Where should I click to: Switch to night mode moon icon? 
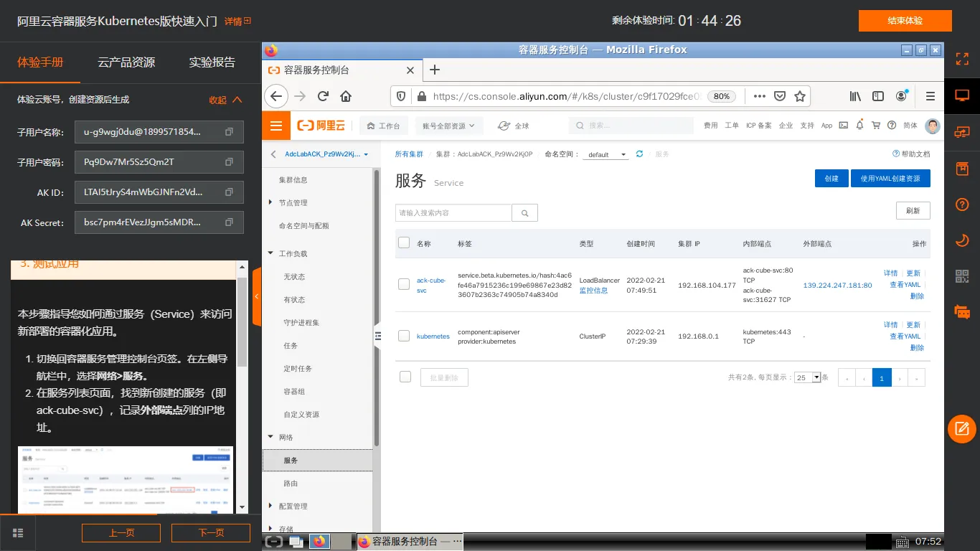click(x=962, y=240)
